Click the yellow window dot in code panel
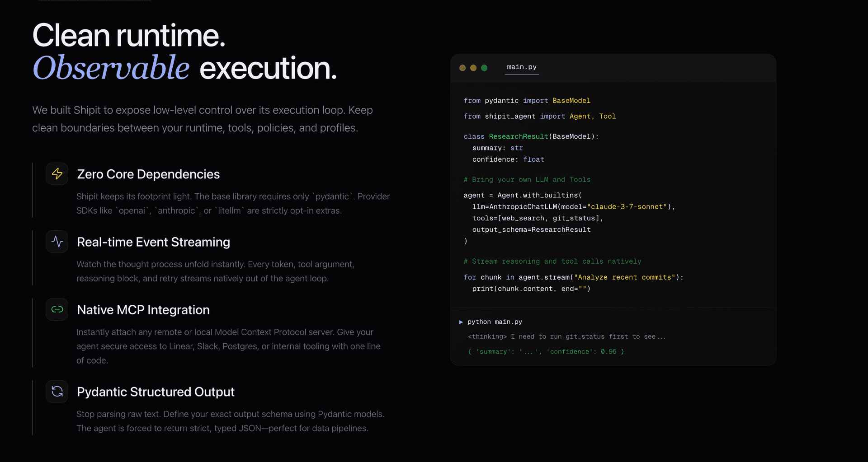This screenshot has height=462, width=868. click(x=473, y=68)
